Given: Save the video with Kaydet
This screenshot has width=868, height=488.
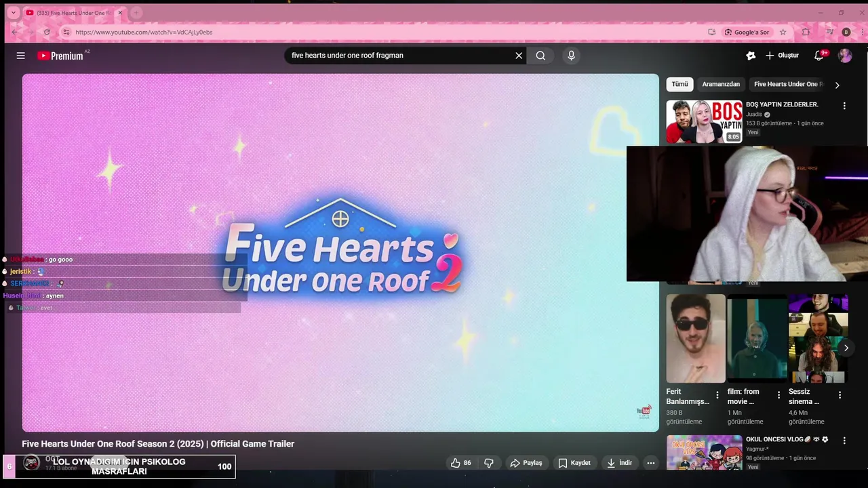Looking at the screenshot, I should (574, 463).
